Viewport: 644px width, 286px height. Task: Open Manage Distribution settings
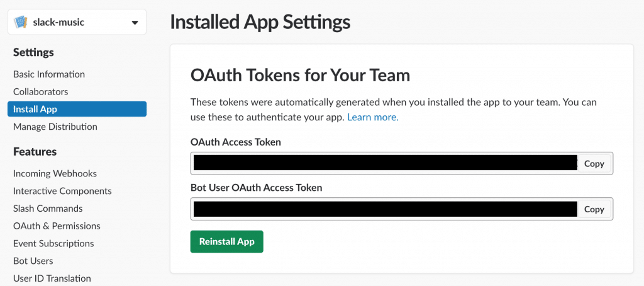(x=55, y=127)
